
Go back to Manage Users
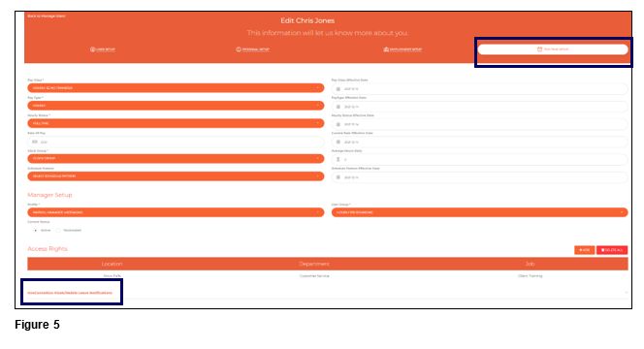[x=47, y=16]
